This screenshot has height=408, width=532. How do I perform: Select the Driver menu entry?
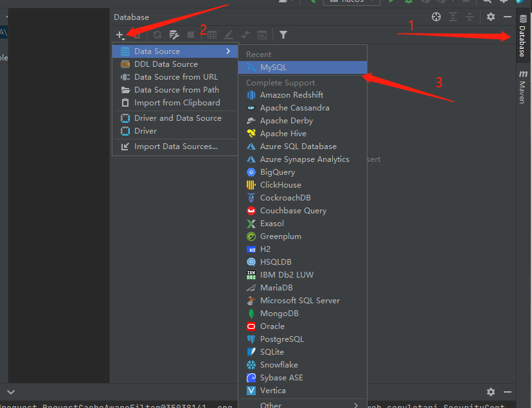click(175, 131)
